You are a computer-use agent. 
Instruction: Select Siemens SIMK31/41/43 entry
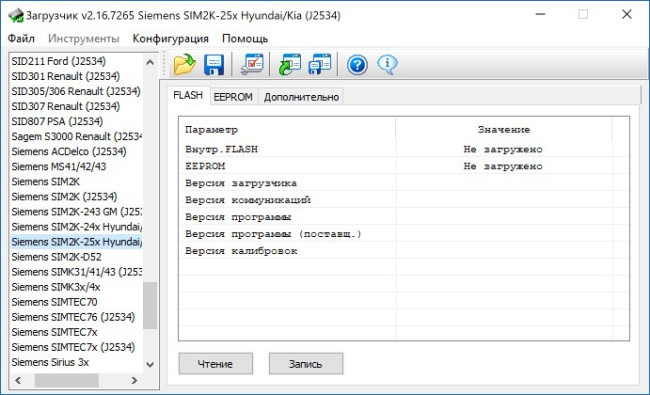click(x=76, y=272)
